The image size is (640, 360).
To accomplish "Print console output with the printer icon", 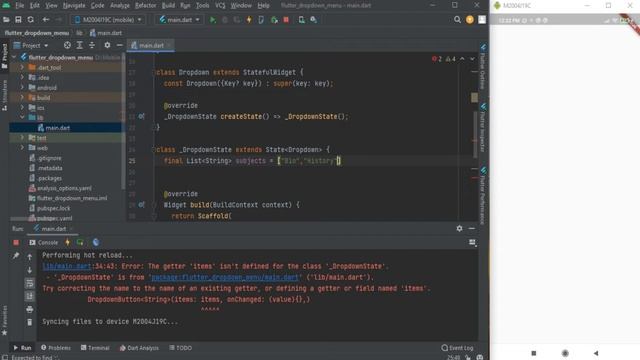I will pos(29,309).
